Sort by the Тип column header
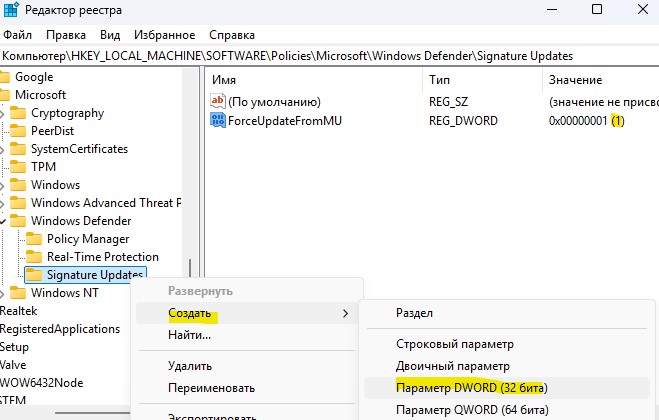659x420 pixels. click(482, 80)
